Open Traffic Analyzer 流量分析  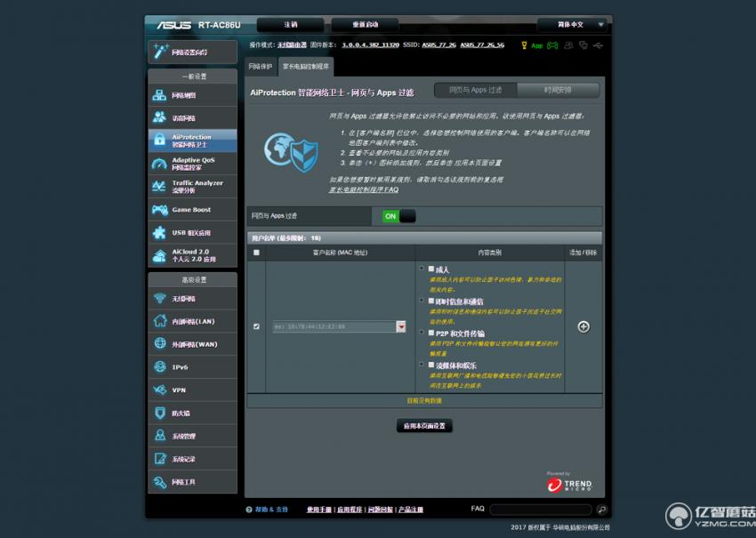pos(192,186)
